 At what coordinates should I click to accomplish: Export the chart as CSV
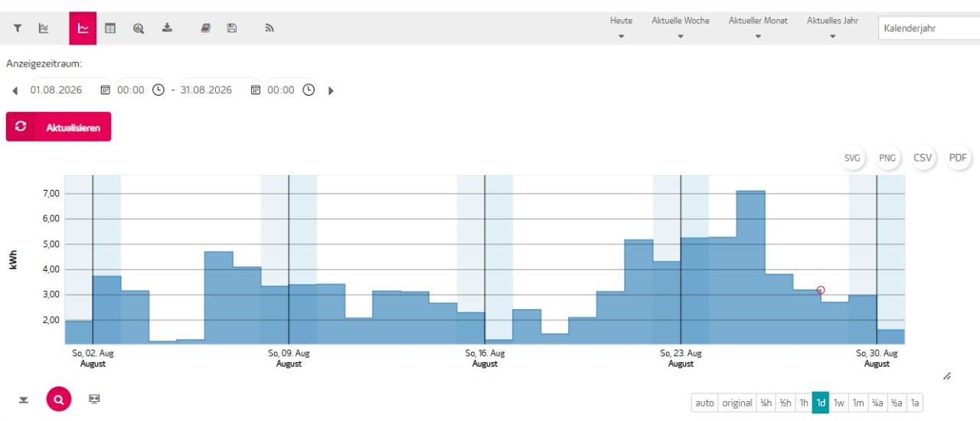[x=923, y=158]
